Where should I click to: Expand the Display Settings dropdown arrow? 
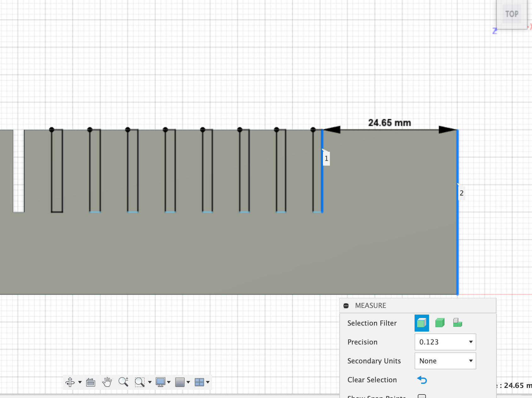(169, 382)
